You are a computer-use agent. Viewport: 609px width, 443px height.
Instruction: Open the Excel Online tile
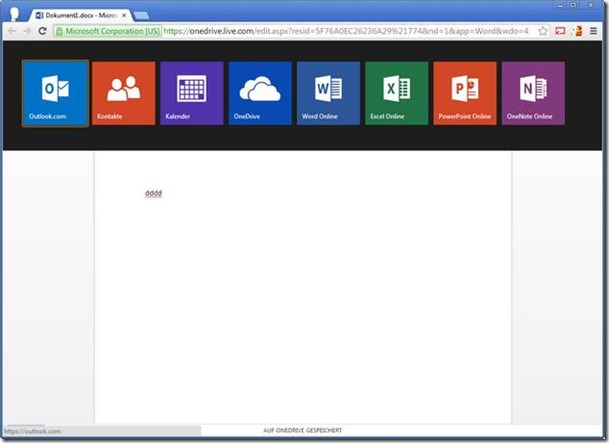(x=396, y=93)
